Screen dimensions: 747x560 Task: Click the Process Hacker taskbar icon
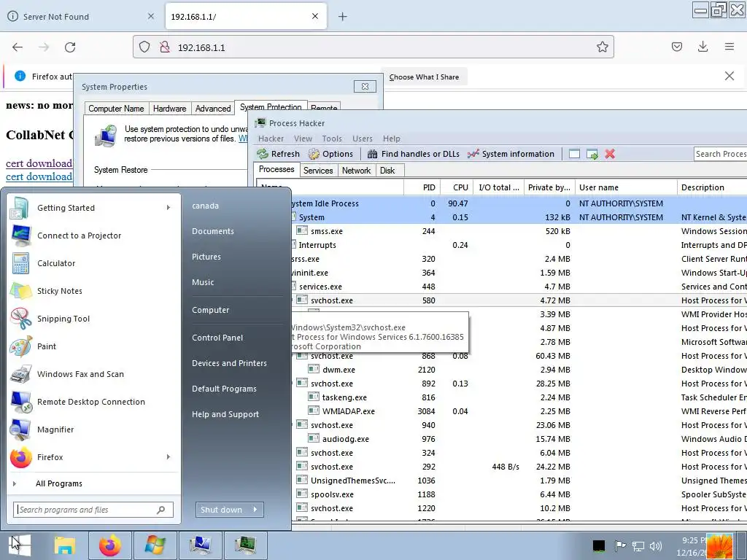click(x=245, y=545)
